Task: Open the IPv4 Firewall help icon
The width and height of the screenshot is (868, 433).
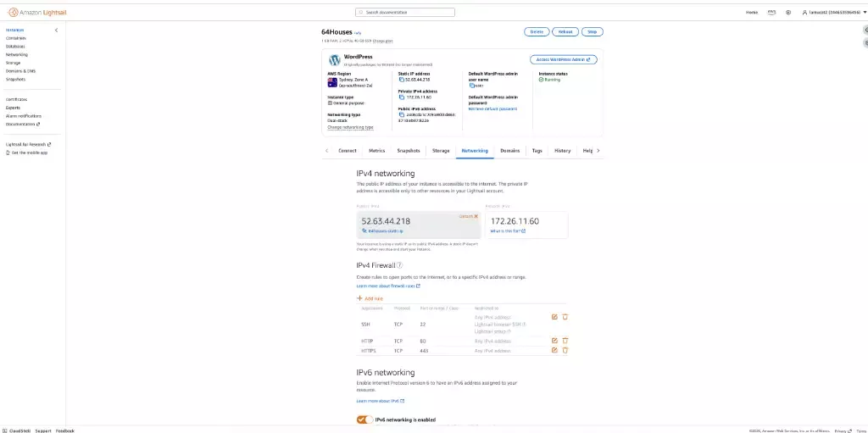Action: click(400, 265)
